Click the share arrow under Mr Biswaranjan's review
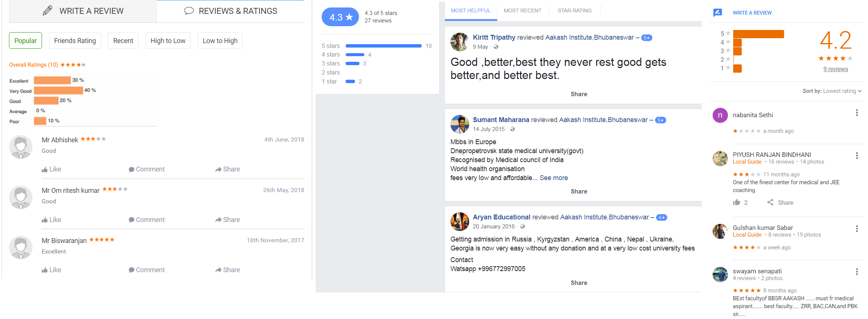The width and height of the screenshot is (868, 319). (x=218, y=270)
